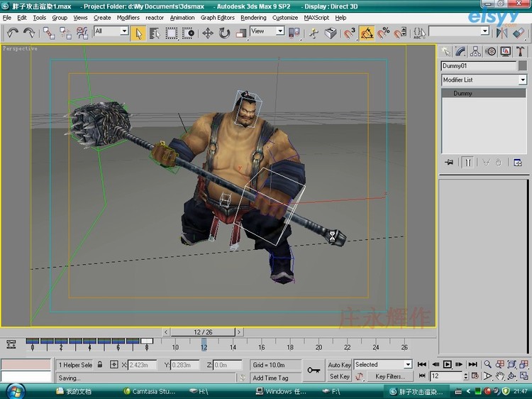Toggle the highlighted Angle Snap
This screenshot has height=399, width=532.
coord(367,33)
